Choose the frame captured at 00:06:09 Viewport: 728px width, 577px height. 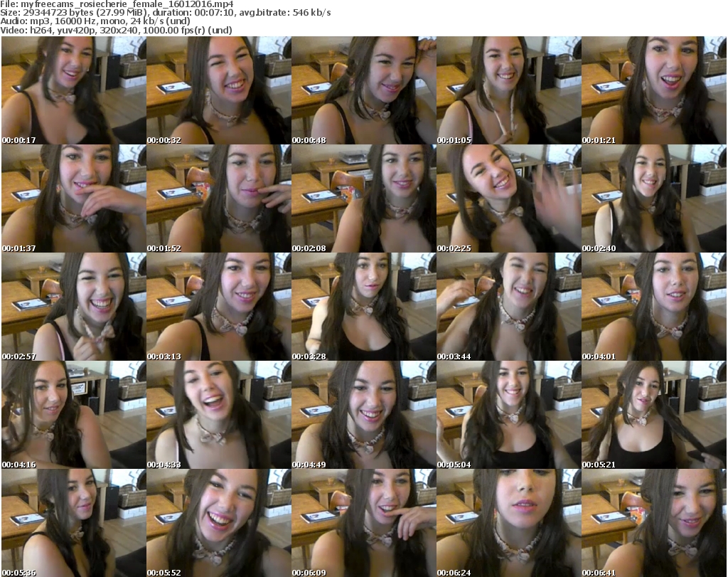click(364, 523)
